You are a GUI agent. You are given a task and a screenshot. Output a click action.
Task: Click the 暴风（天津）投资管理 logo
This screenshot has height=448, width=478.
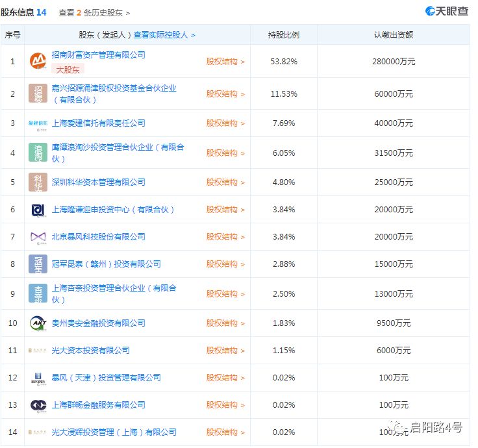point(38,378)
